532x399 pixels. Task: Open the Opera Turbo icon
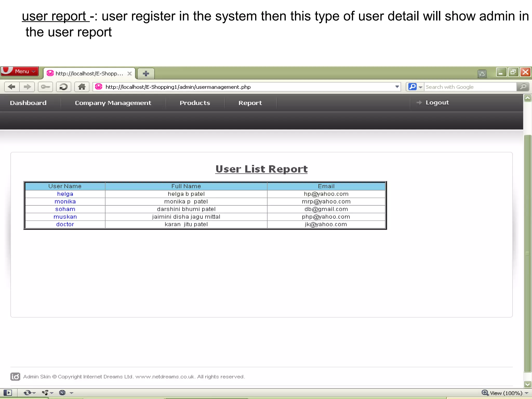click(62, 393)
